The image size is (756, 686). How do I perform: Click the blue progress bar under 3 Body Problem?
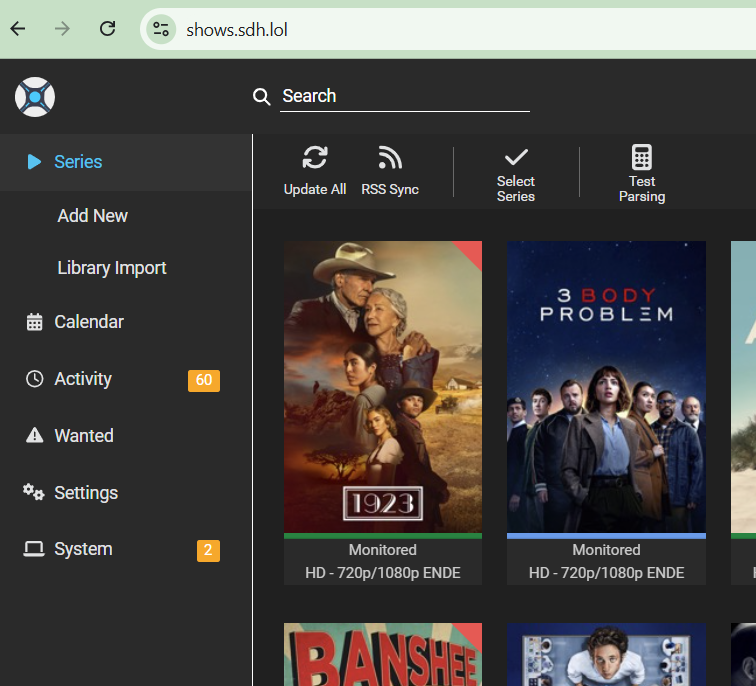606,536
